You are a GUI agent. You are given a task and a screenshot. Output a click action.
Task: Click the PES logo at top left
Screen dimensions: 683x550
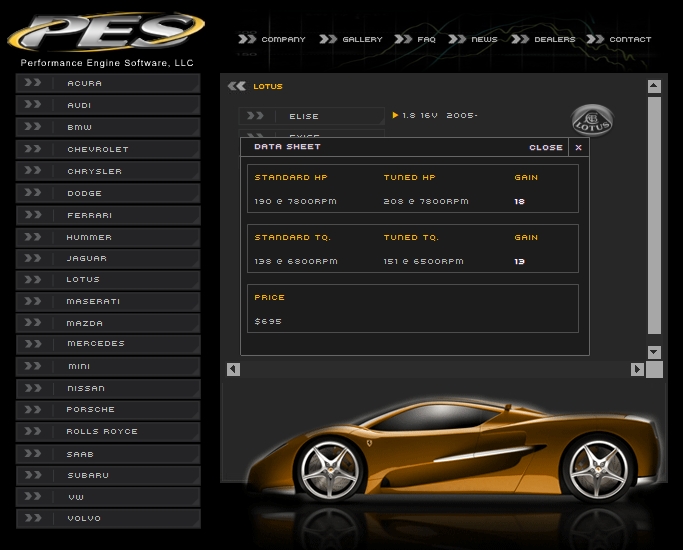(105, 32)
